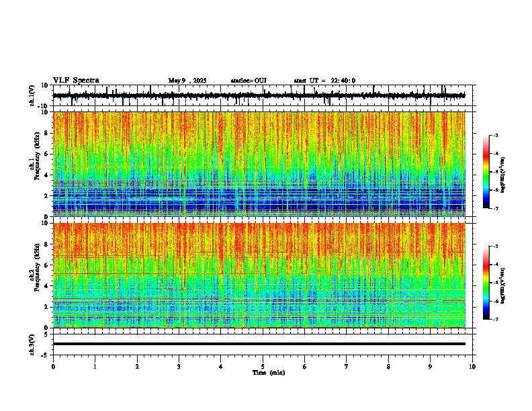Click the 'station=OUI' label
Image resolution: width=532 pixels, height=411 pixels.
[249, 81]
